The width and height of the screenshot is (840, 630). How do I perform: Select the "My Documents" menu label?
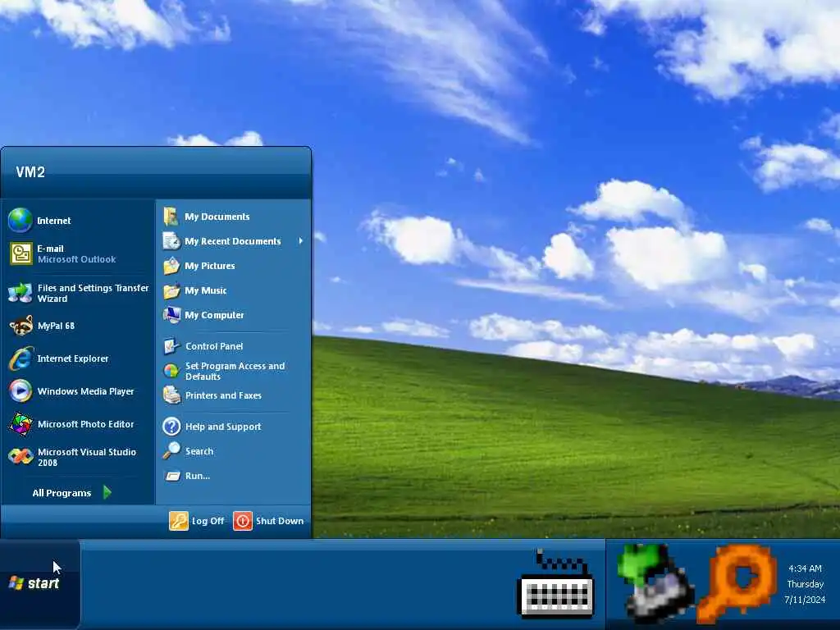(217, 217)
